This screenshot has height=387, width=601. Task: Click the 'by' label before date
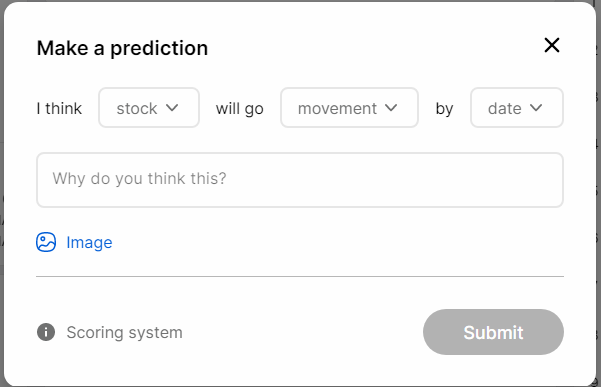(x=444, y=109)
